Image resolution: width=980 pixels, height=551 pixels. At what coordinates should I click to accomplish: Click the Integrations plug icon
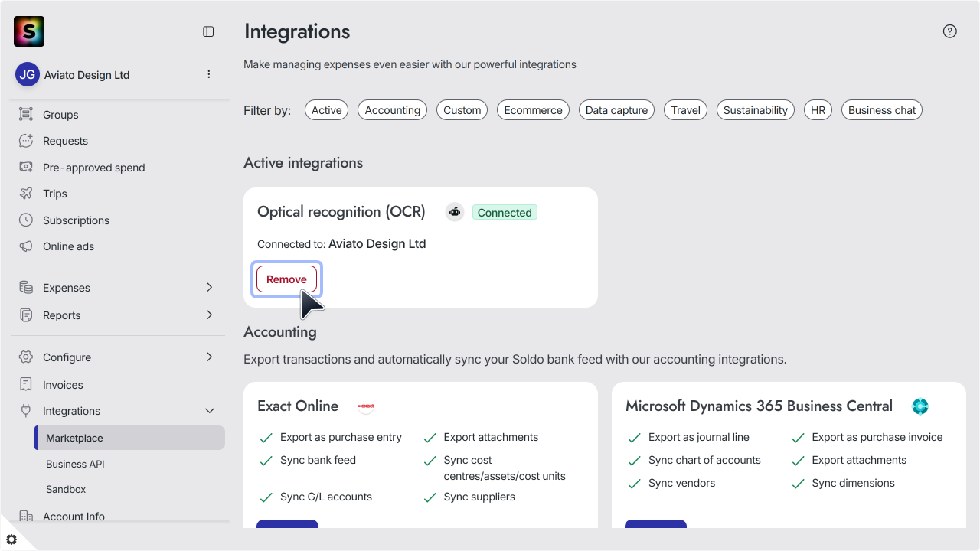point(26,411)
